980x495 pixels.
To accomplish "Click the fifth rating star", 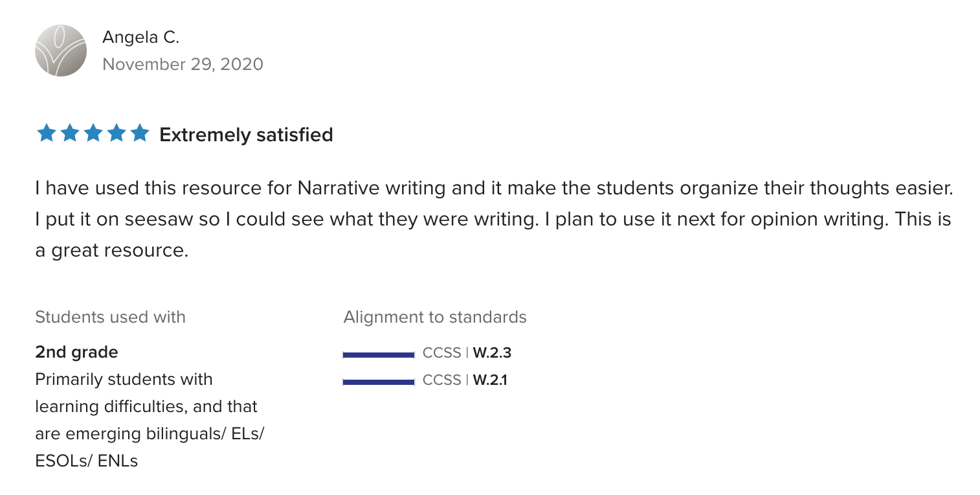I will click(140, 134).
